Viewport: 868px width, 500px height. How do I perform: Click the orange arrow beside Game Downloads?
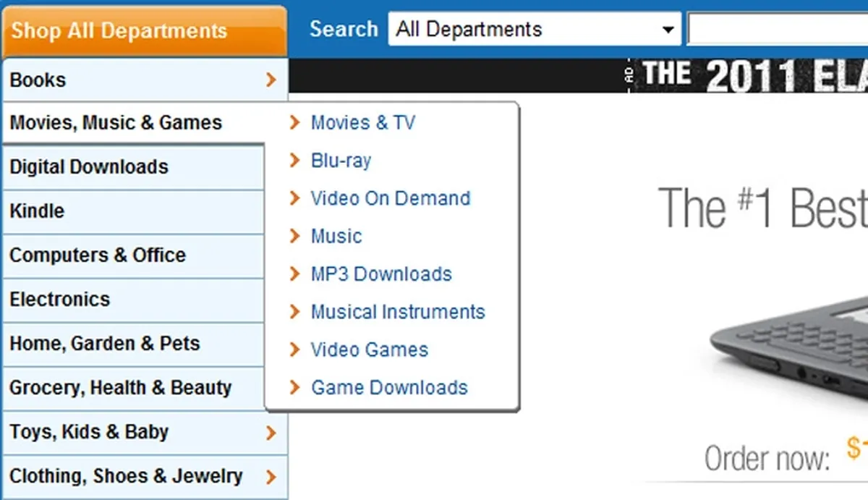294,387
